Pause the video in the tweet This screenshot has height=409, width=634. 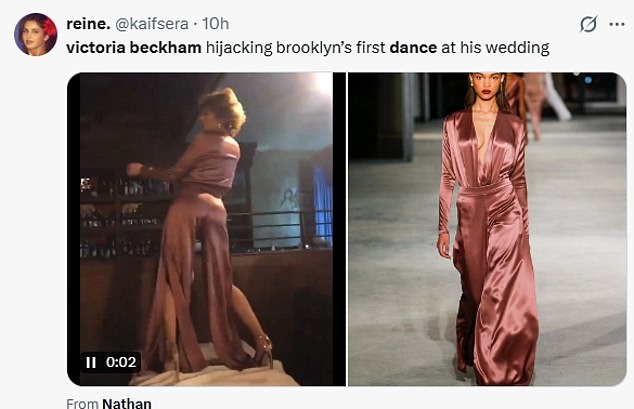(91, 362)
